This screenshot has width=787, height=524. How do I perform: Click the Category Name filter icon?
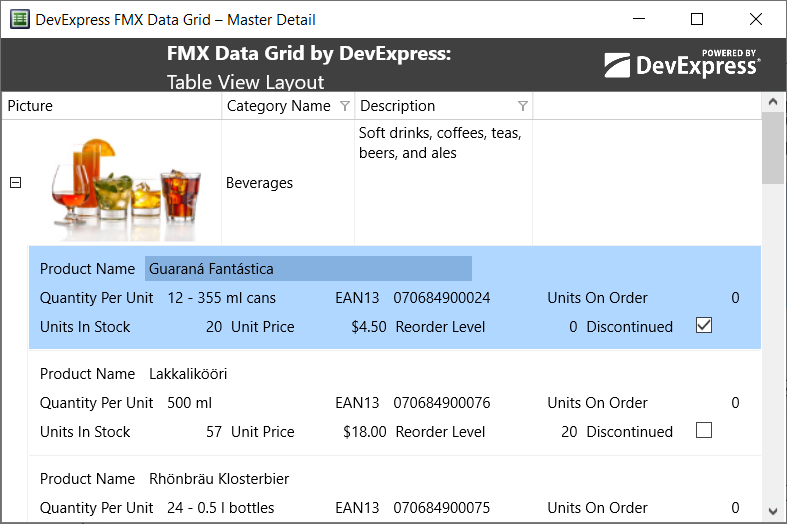tap(345, 106)
